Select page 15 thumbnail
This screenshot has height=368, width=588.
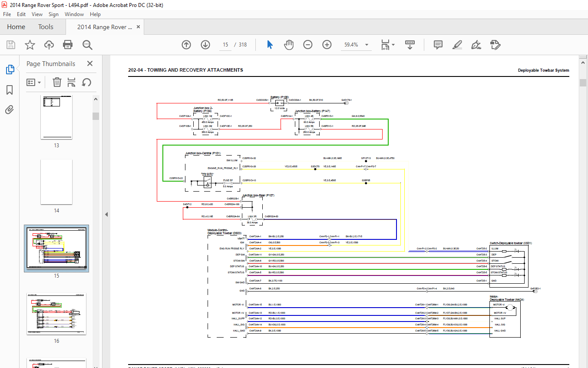click(56, 248)
